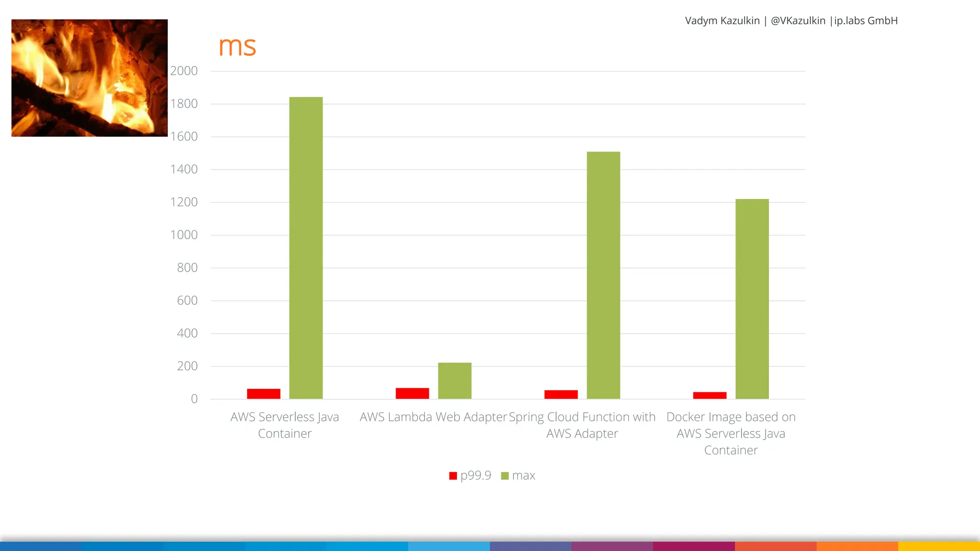The image size is (980, 551).
Task: Click the Spring Cloud Function red p99.9 bar
Action: (x=561, y=395)
